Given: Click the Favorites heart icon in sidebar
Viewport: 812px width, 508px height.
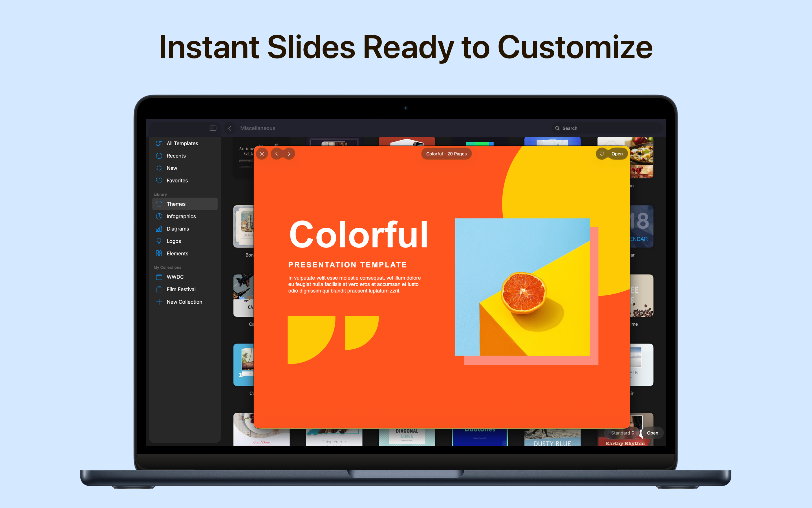Looking at the screenshot, I should click(x=159, y=180).
